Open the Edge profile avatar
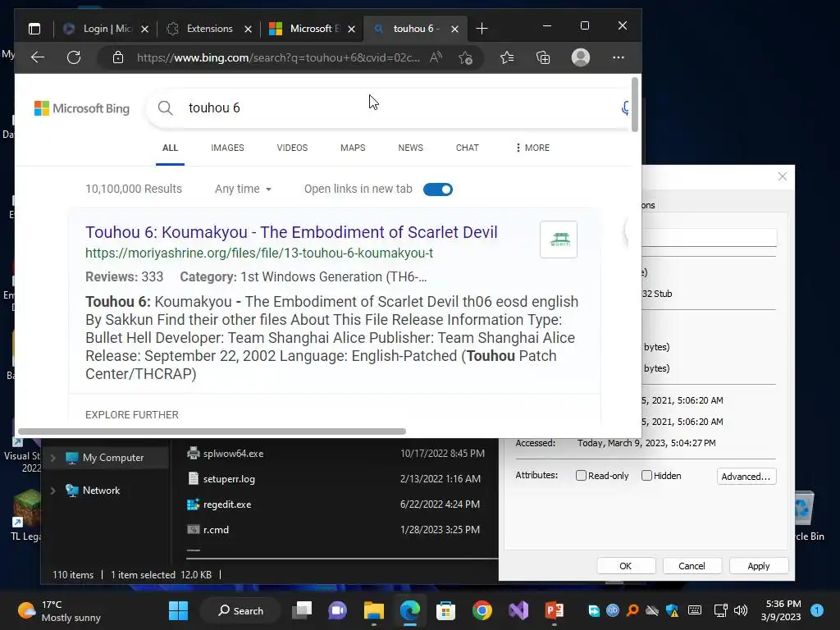Screen dimensions: 840x630 point(581,57)
